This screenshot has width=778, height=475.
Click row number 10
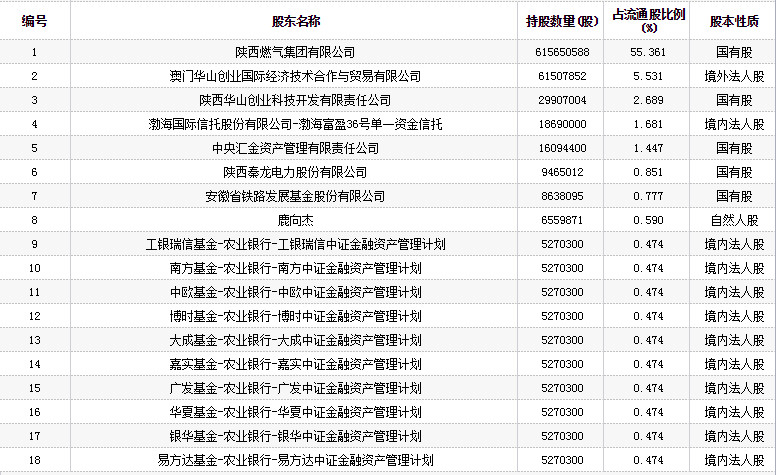point(34,268)
